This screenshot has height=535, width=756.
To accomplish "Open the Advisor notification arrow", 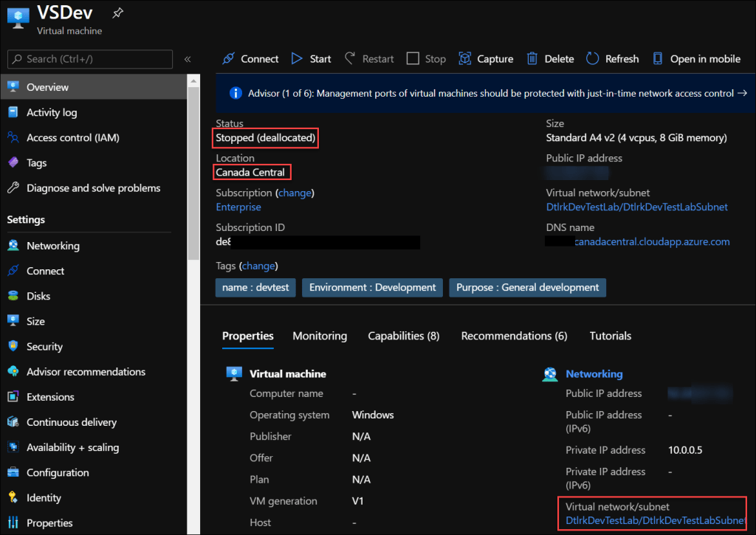I will click(742, 93).
